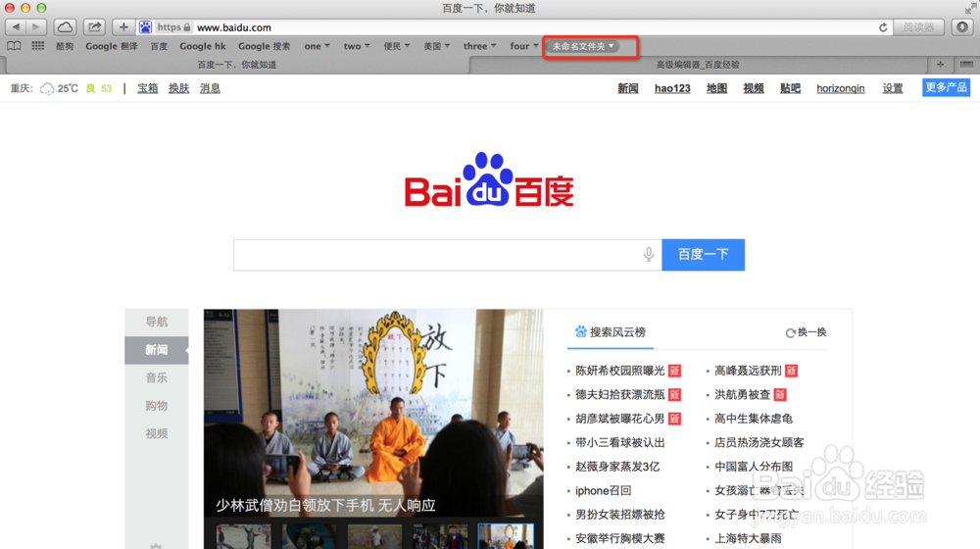Open the 酷狗 bookmark
Viewport: 980px width, 549px height.
pyautogui.click(x=65, y=46)
